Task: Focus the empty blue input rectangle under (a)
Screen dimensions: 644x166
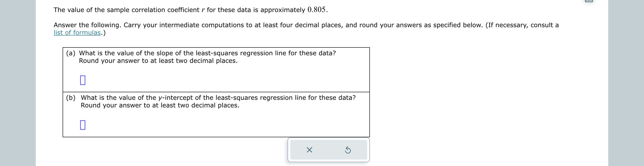Action: [x=83, y=80]
